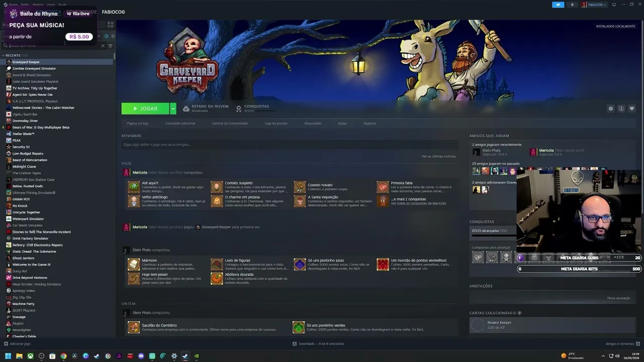Open the "Livro de figuras" achievement icon
644x362 pixels.
click(x=217, y=264)
